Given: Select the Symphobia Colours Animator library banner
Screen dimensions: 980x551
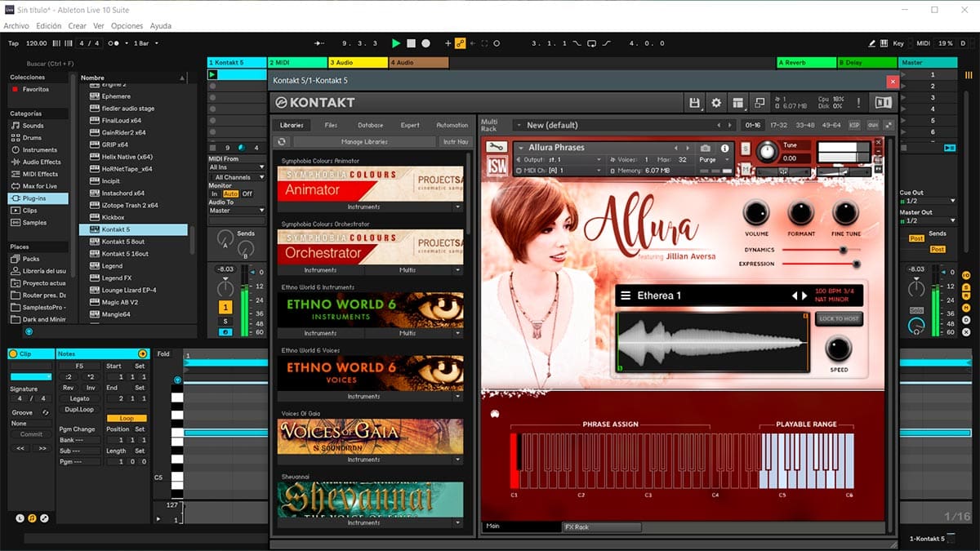Looking at the screenshot, I should click(371, 184).
